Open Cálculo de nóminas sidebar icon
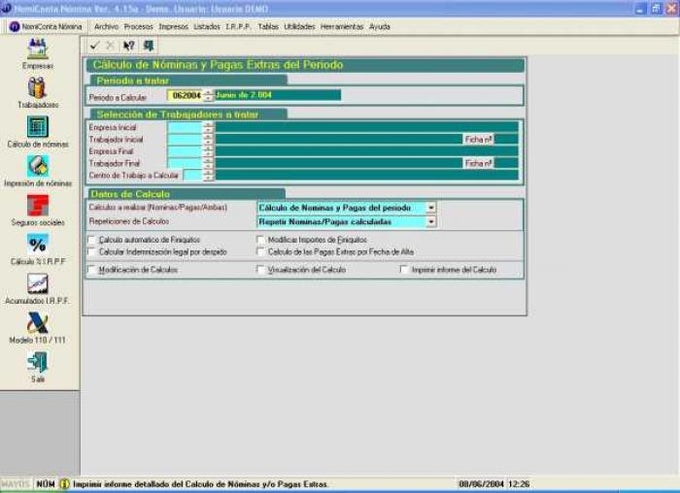Screen dimensions: 680x493 click(x=38, y=127)
